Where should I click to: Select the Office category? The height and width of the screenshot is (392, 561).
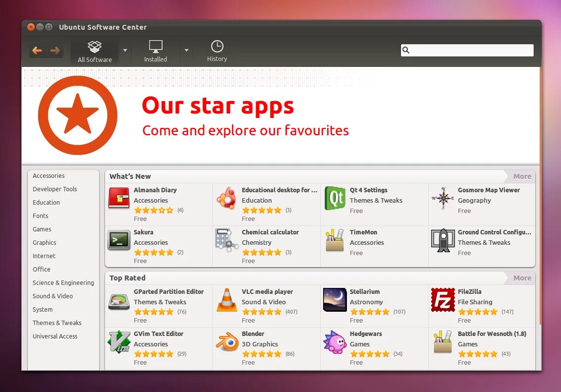(x=42, y=269)
